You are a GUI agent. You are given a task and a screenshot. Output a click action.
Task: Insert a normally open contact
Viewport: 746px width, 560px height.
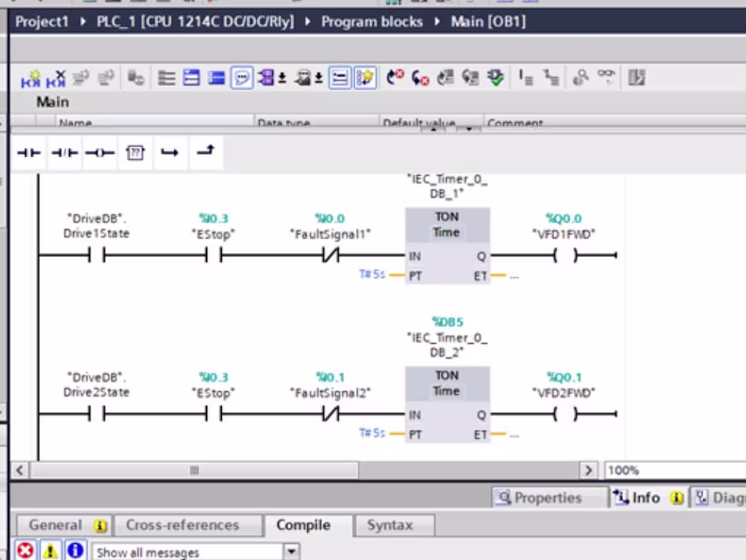point(28,153)
